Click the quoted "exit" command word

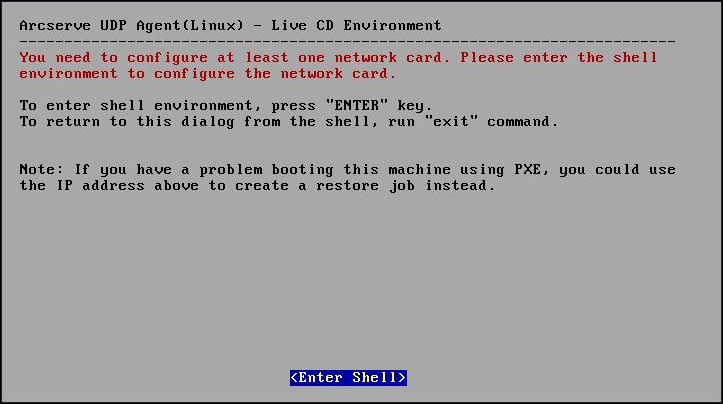point(451,121)
